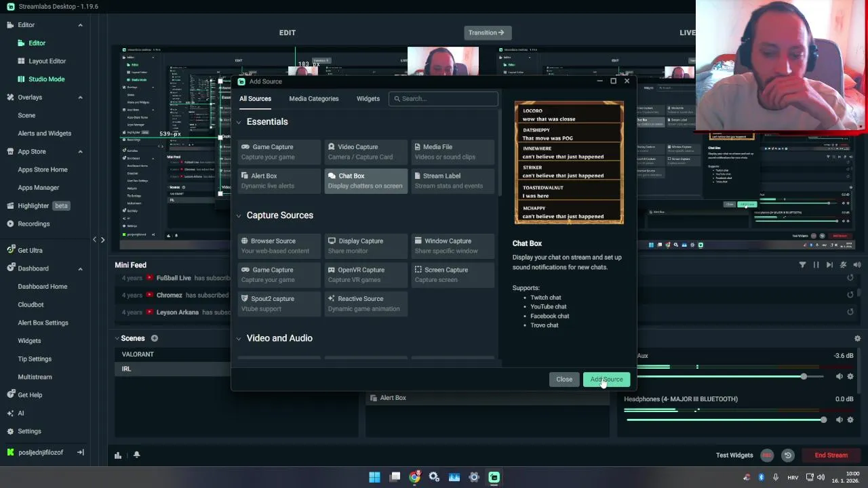This screenshot has width=868, height=488.
Task: Collapse the Video and Audio section
Action: pyautogui.click(x=239, y=338)
